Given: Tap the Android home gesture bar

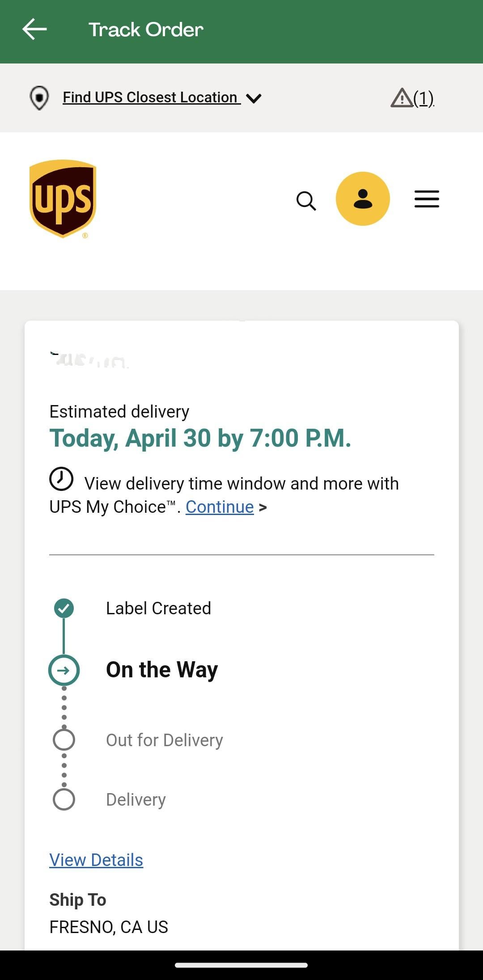Looking at the screenshot, I should [x=241, y=965].
